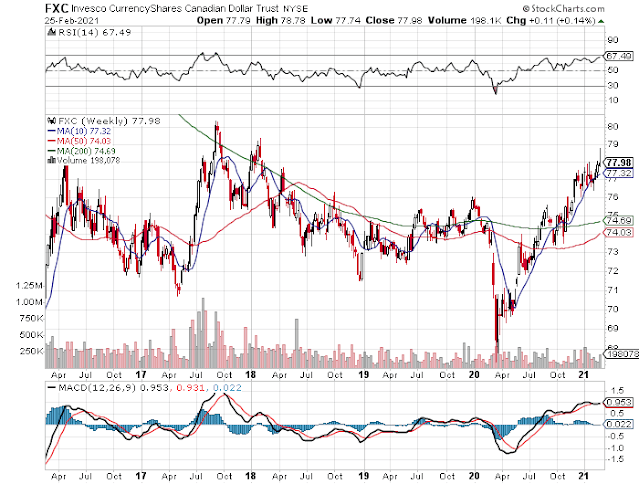Click the 198078 volume tag on right axis
Viewport: 639px width, 484px height.
622,354
